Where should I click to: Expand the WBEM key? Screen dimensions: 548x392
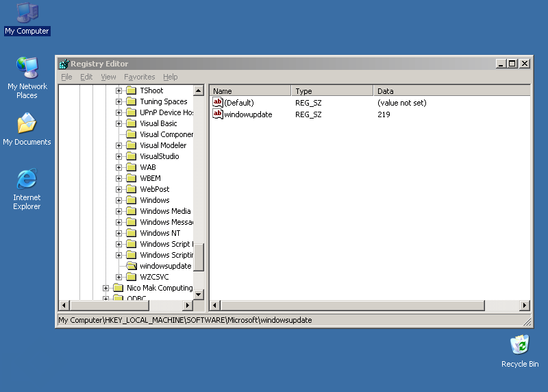point(119,178)
